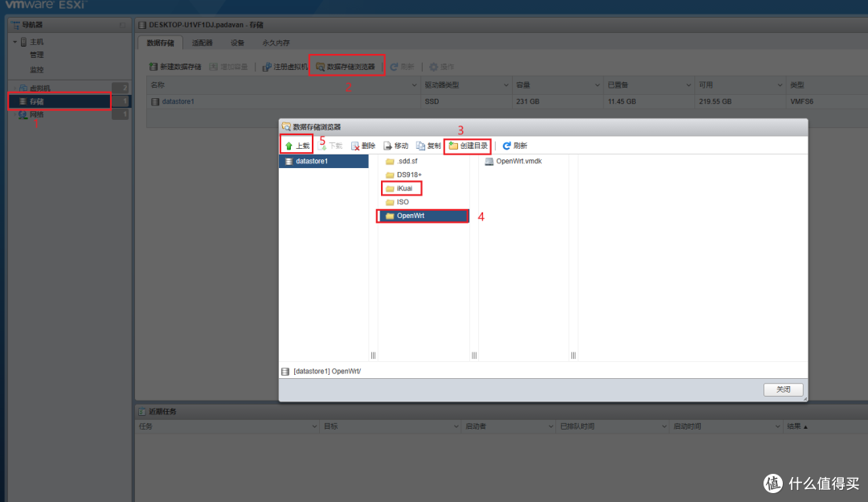868x502 pixels.
Task: Open the datastore1 link in the table
Action: pyautogui.click(x=178, y=101)
